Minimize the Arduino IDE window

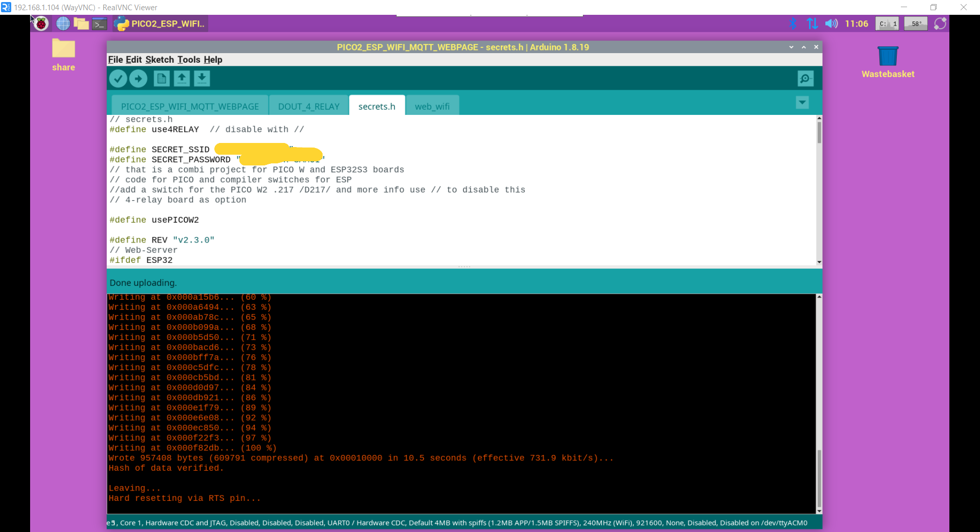click(x=791, y=47)
